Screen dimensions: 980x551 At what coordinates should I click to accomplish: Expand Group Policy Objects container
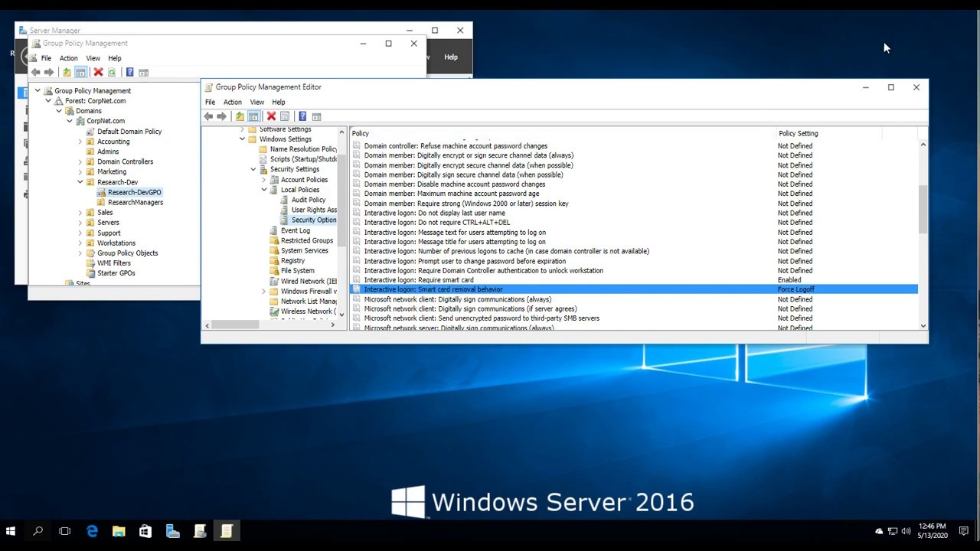pyautogui.click(x=80, y=253)
